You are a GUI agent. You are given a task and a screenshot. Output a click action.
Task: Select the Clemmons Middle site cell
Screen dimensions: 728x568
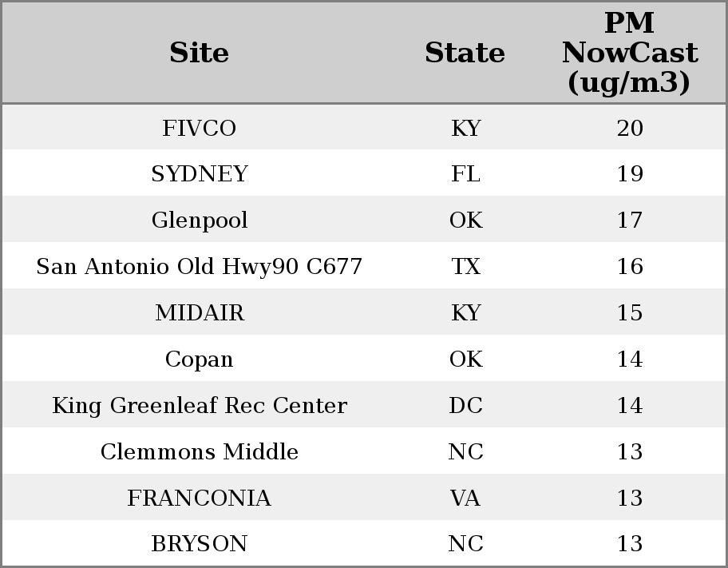[200, 452]
